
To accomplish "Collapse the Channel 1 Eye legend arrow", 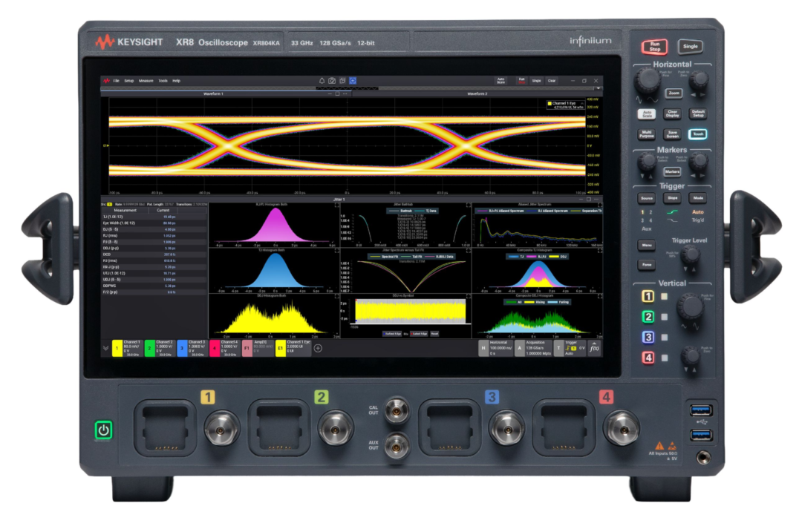I will pyautogui.click(x=583, y=103).
